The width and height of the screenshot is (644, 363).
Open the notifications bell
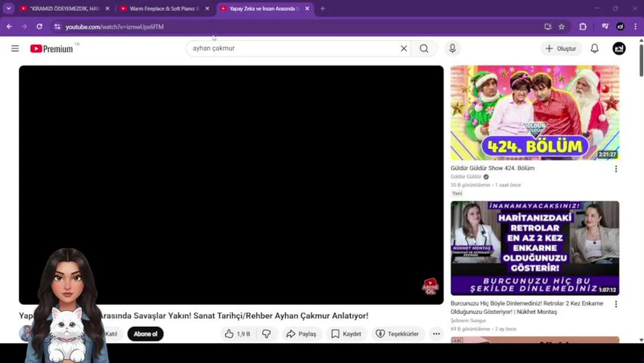coord(595,48)
